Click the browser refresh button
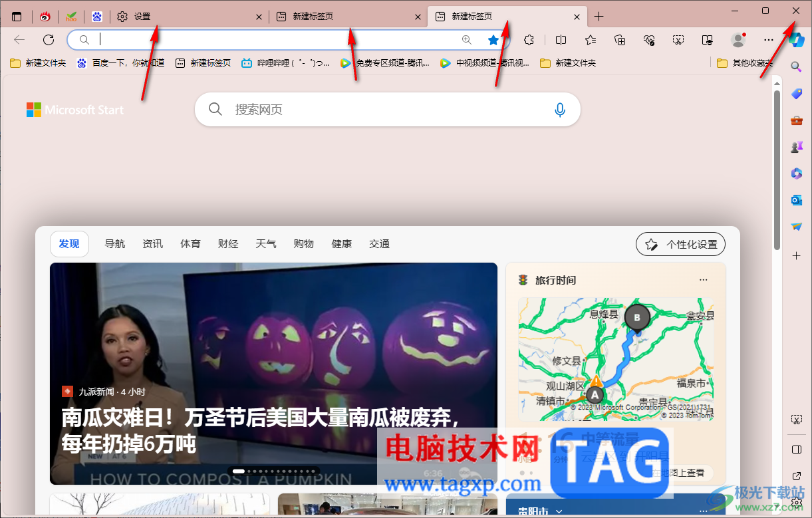 [x=49, y=40]
